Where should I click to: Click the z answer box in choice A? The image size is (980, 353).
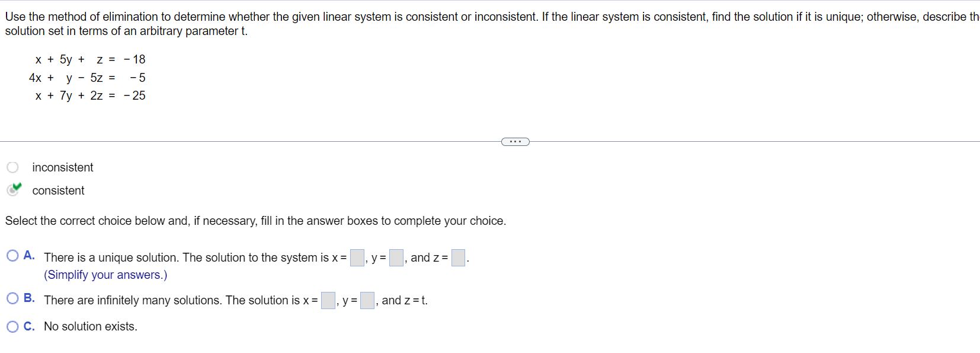click(458, 257)
